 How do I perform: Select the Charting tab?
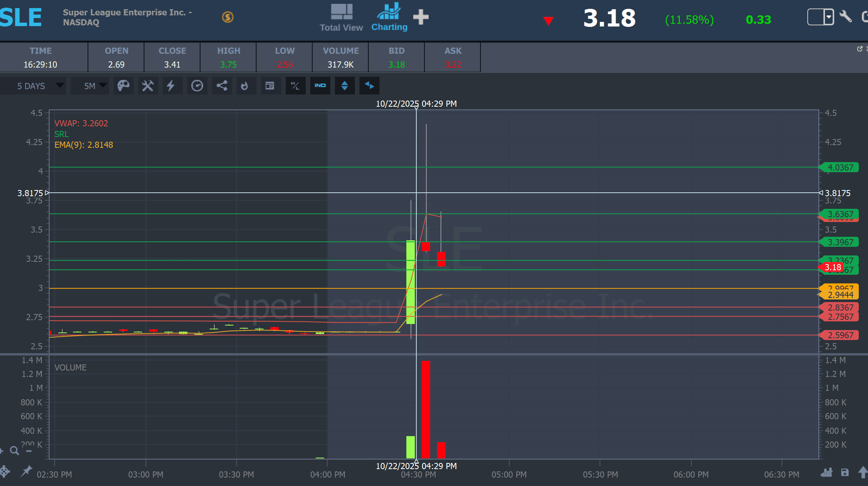[389, 18]
